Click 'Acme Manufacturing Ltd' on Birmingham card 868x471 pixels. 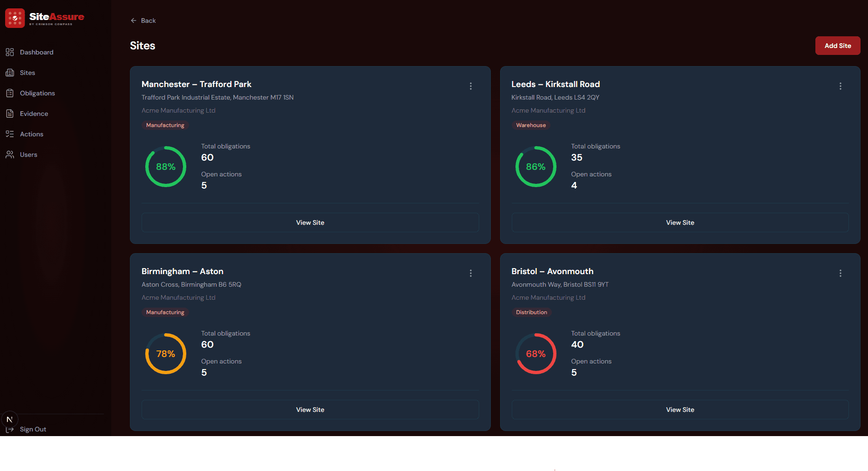click(x=178, y=297)
